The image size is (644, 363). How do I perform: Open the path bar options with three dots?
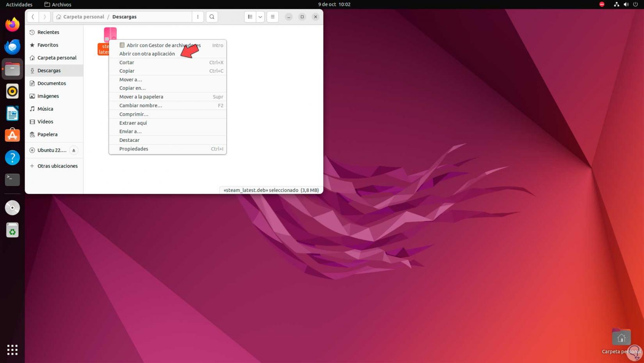198,17
